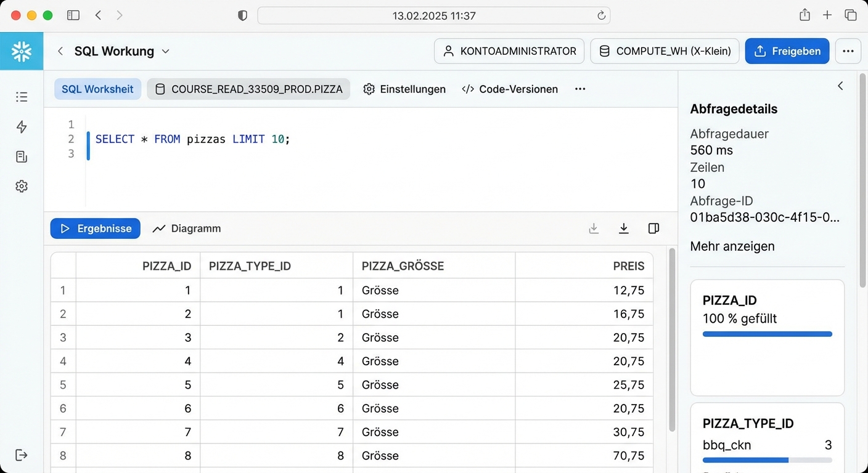Open the SQL Workung name dropdown chevron
Viewport: 868px width, 473px height.
click(x=165, y=51)
